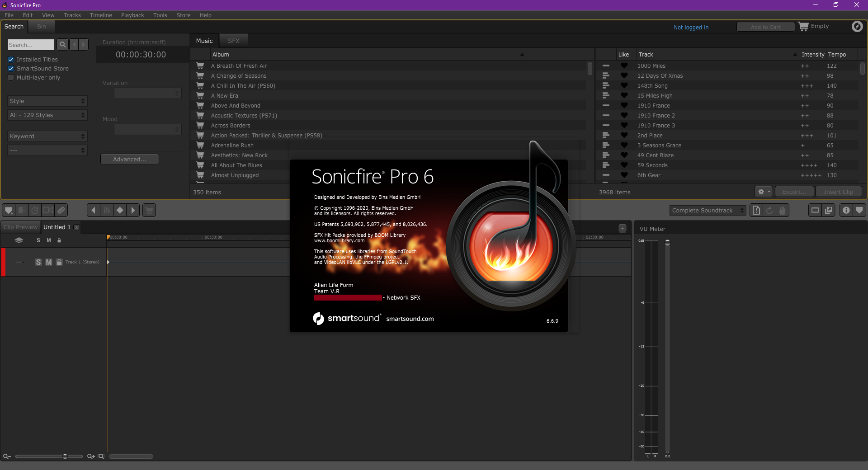Click the export pop-out window icon
The width and height of the screenshot is (868, 470).
coord(829,210)
